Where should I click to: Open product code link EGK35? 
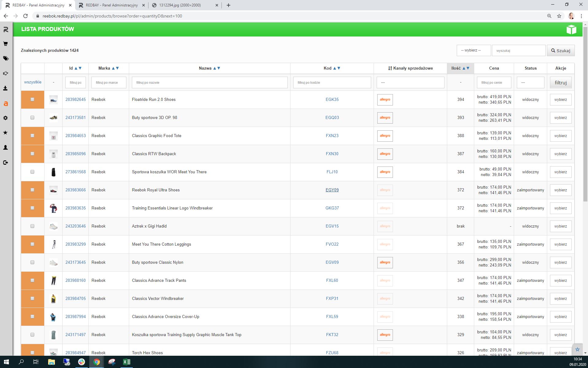coord(332,100)
